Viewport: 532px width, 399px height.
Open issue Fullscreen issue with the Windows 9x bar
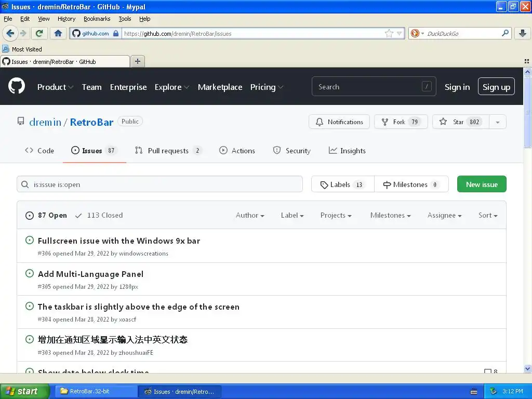119,241
